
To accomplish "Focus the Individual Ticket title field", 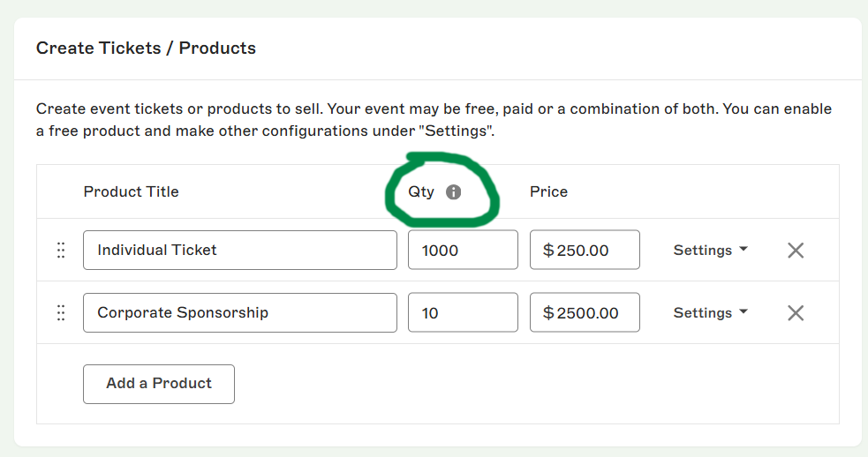I will pos(239,250).
